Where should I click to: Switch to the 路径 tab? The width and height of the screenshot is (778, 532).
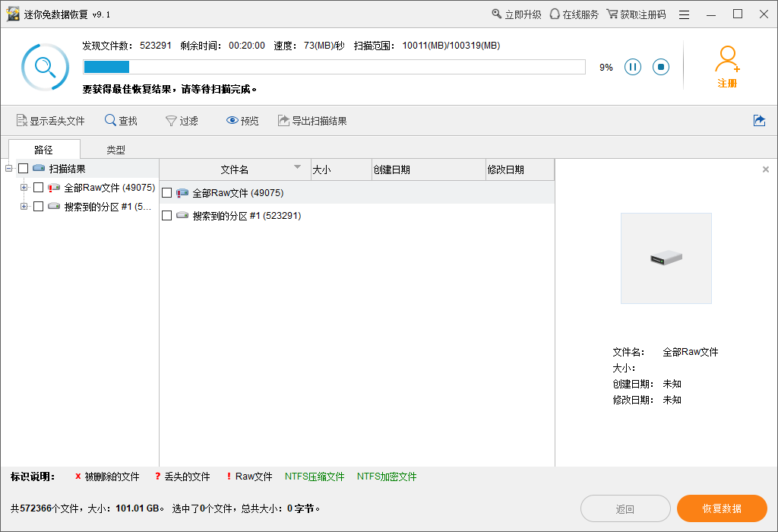(x=44, y=150)
